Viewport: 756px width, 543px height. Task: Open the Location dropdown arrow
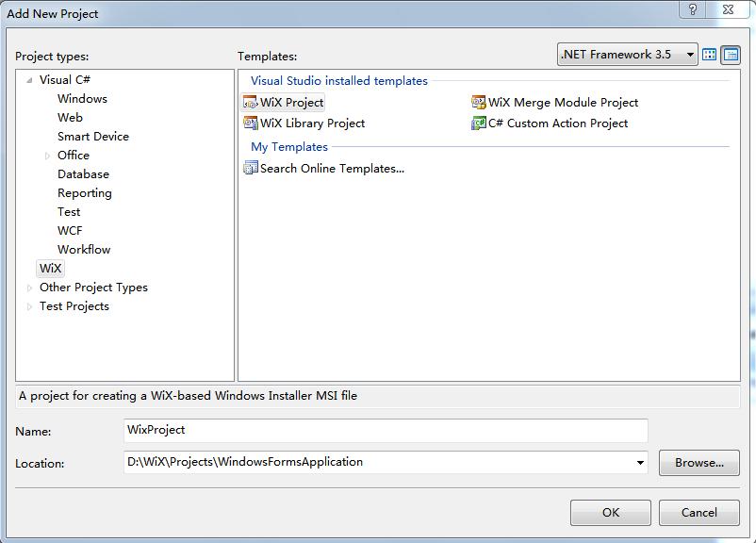[640, 462]
